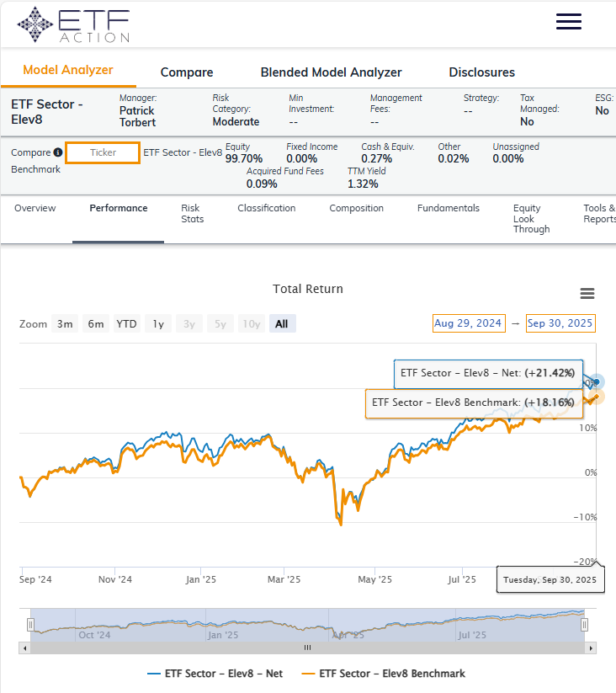The height and width of the screenshot is (693, 616).
Task: Click the navigator left range handle
Action: (30, 625)
